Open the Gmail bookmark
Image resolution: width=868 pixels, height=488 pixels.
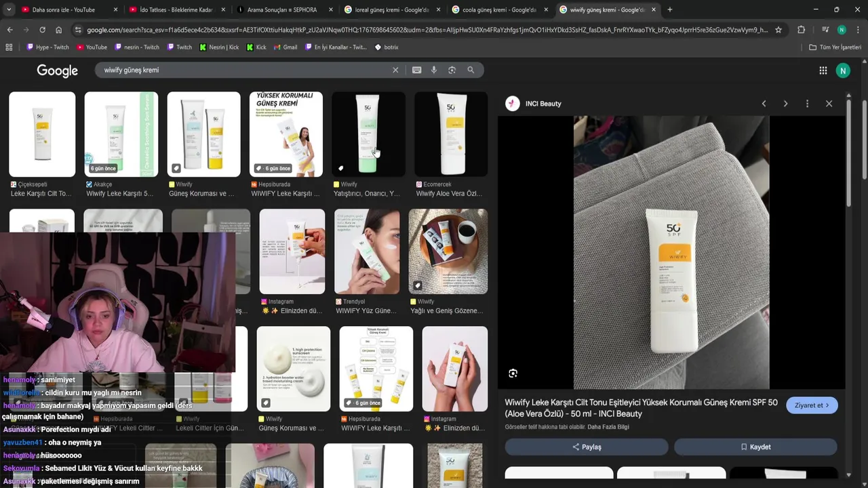[285, 47]
